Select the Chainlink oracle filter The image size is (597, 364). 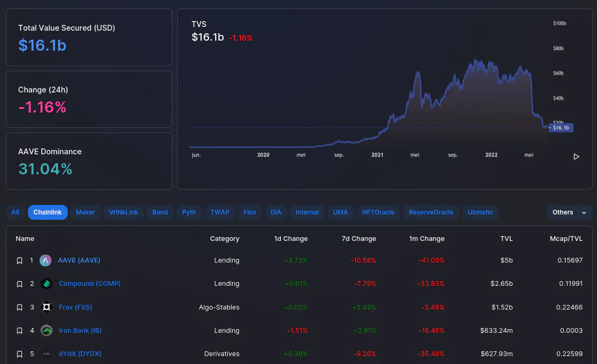tap(48, 212)
